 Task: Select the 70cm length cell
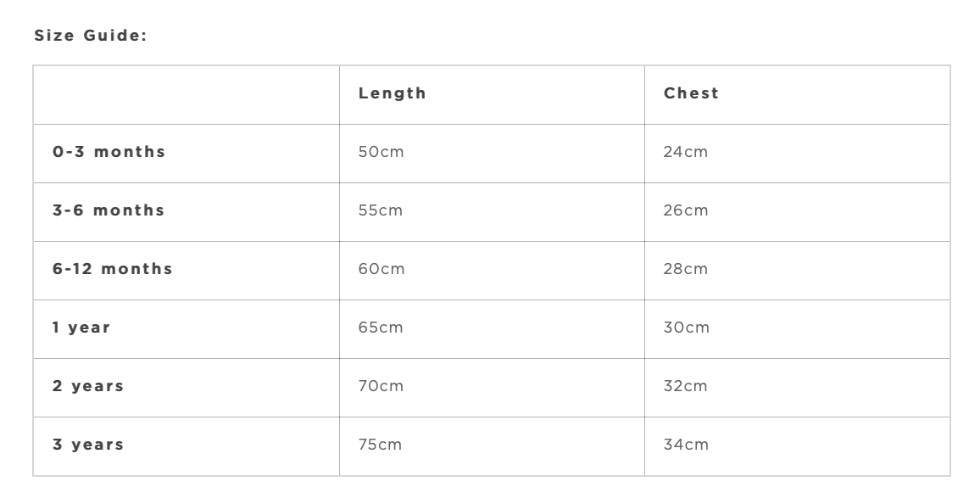click(x=381, y=386)
